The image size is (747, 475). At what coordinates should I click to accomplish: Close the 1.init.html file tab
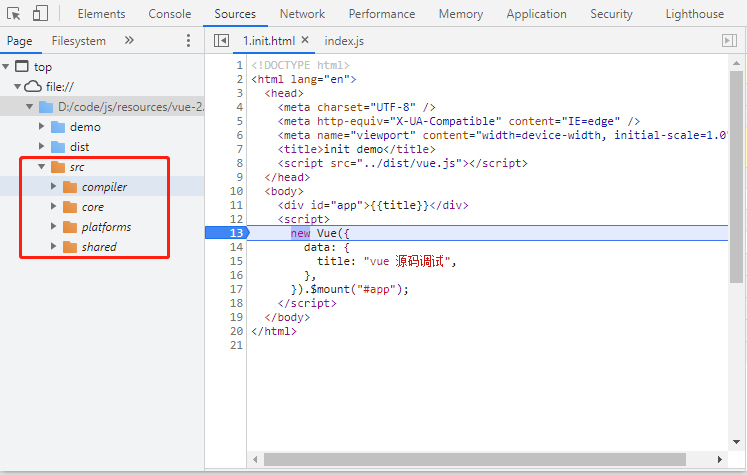[305, 40]
